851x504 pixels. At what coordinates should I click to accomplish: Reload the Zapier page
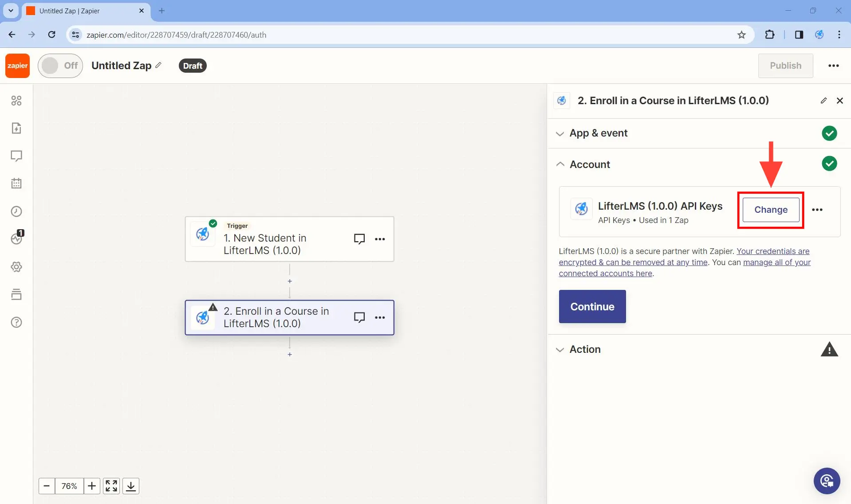[x=52, y=35]
